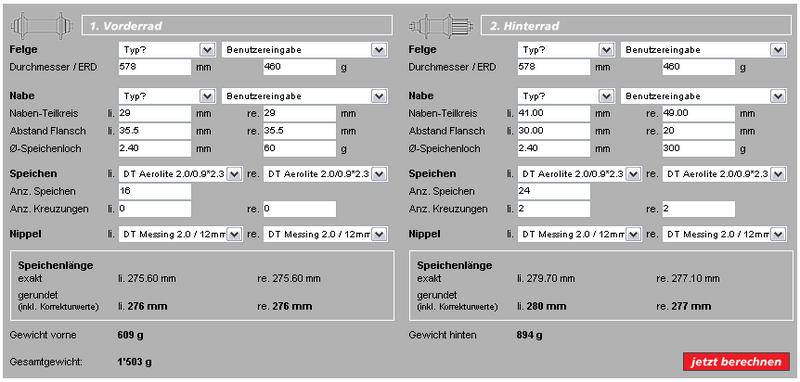Click Hinterrad right Naben-Teilkreis field 49.00
This screenshot has height=382, width=800.
698,114
